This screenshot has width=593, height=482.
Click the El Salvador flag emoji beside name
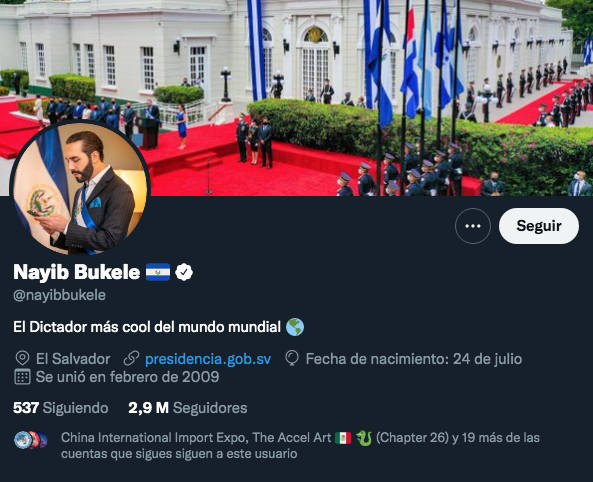tap(158, 272)
